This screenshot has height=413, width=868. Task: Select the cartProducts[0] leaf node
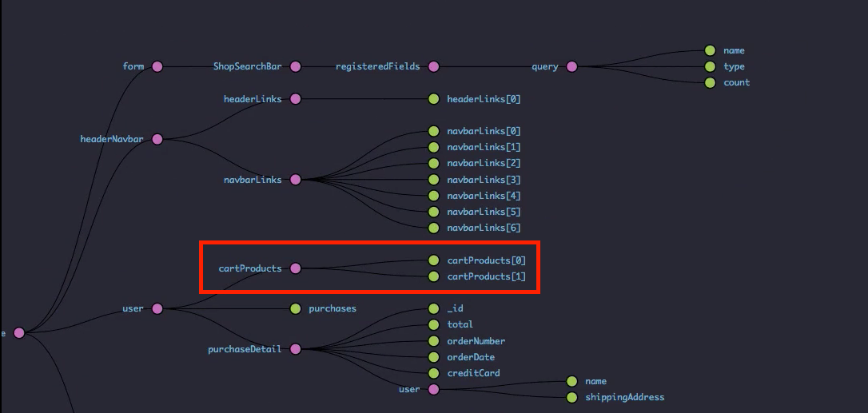[434, 260]
